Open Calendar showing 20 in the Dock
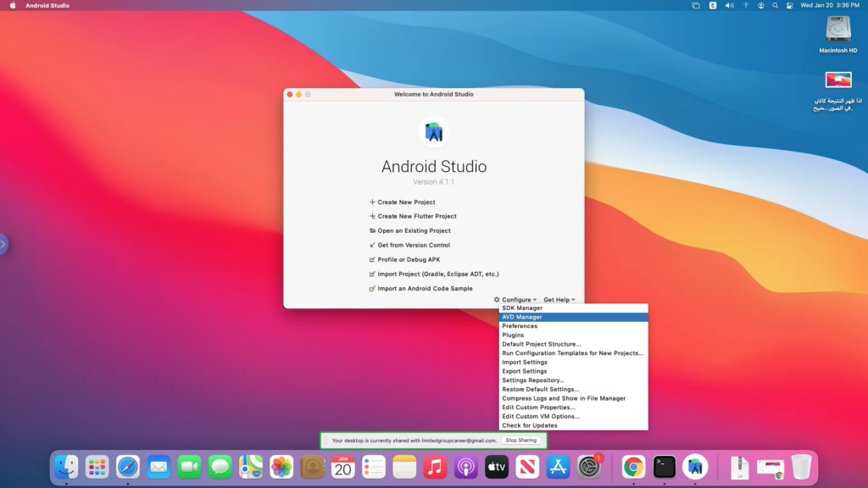The width and height of the screenshot is (868, 488). click(x=342, y=467)
